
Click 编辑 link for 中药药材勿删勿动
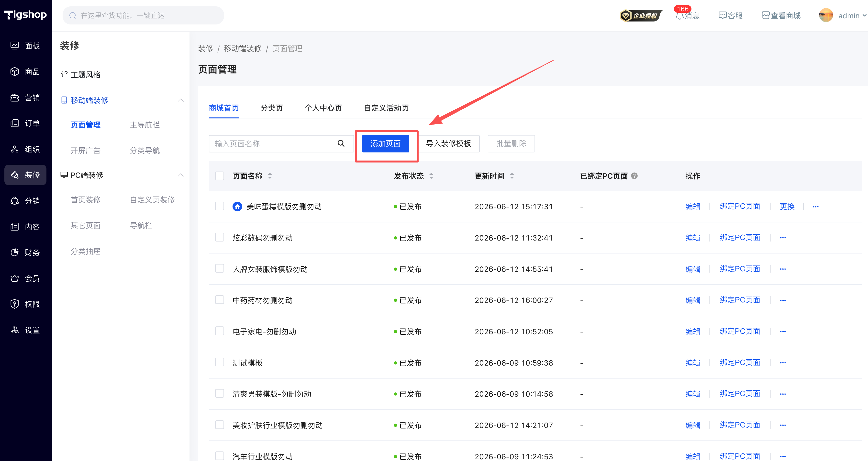693,300
